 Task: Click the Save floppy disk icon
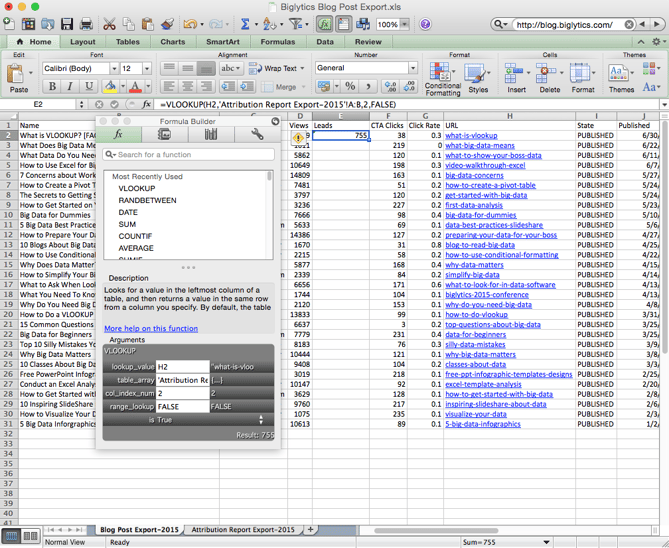pos(67,24)
